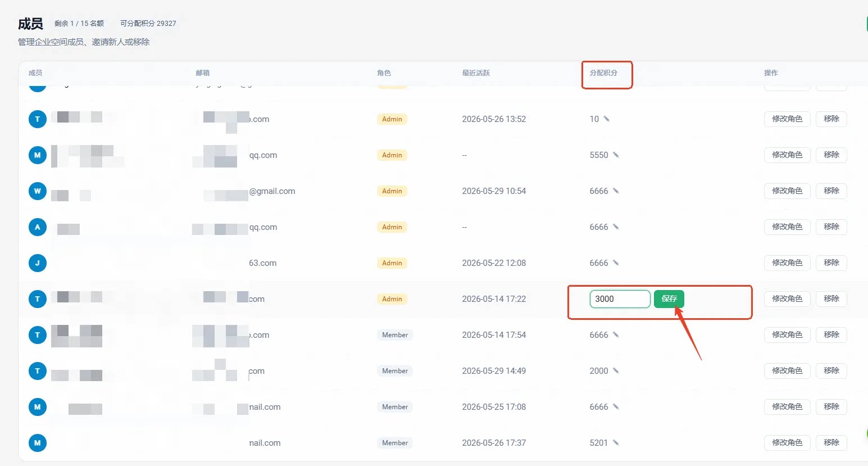Edit points in the avatar A row
Image resolution: width=868 pixels, height=466 pixels.
616,227
